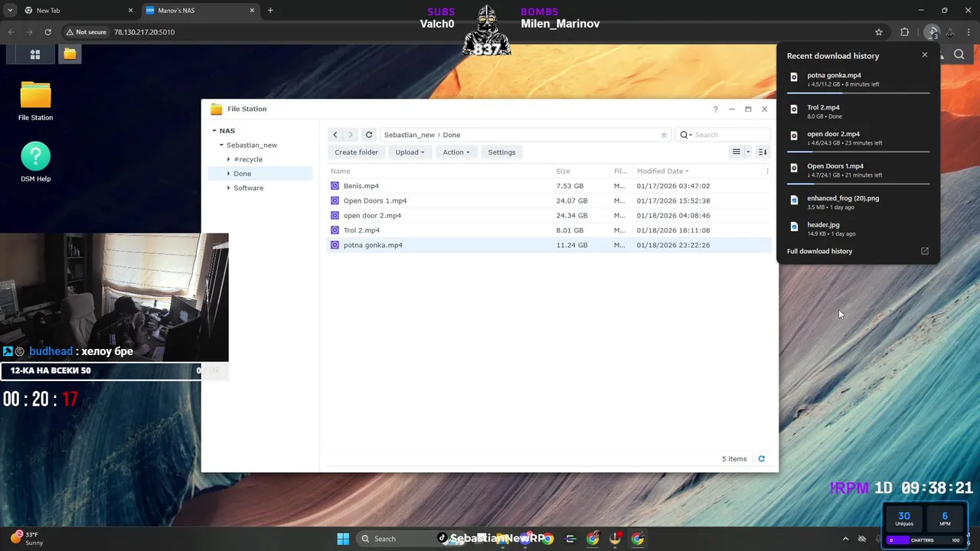Screen dimensions: 980x551
Task: Click browser address bar URL
Action: click(144, 32)
